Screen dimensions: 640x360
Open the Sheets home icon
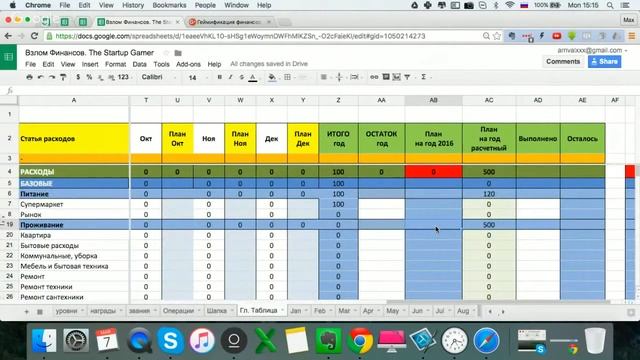pyautogui.click(x=9, y=57)
